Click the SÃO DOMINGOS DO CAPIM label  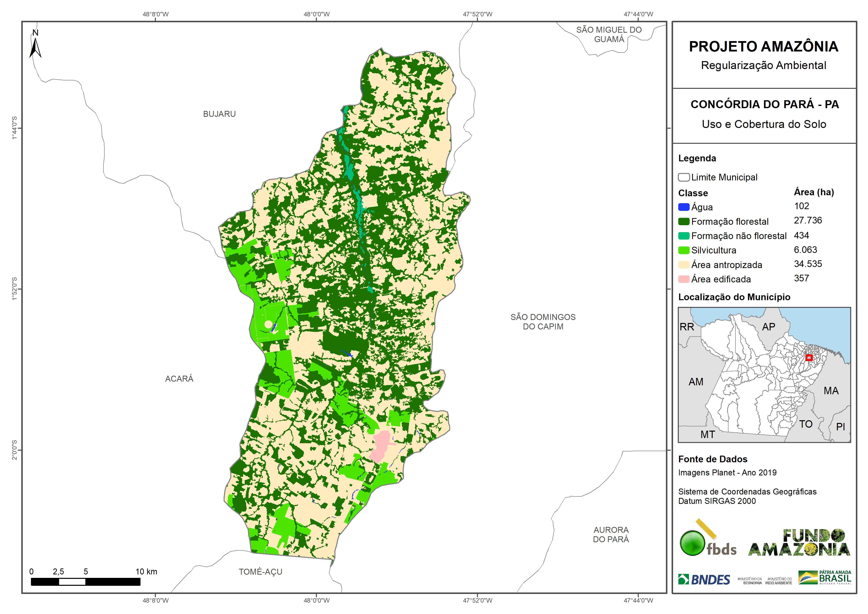point(543,321)
